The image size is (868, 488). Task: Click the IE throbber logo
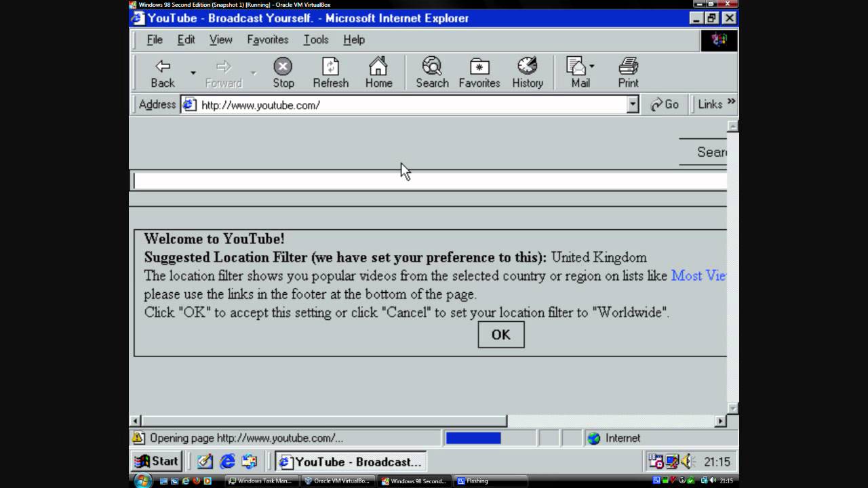[719, 40]
